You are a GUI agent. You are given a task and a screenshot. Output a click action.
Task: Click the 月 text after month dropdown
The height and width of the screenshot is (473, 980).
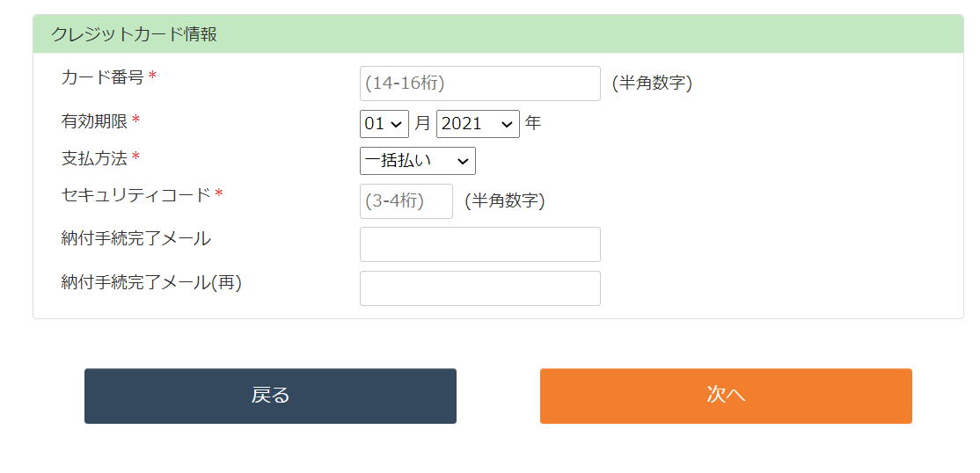422,124
